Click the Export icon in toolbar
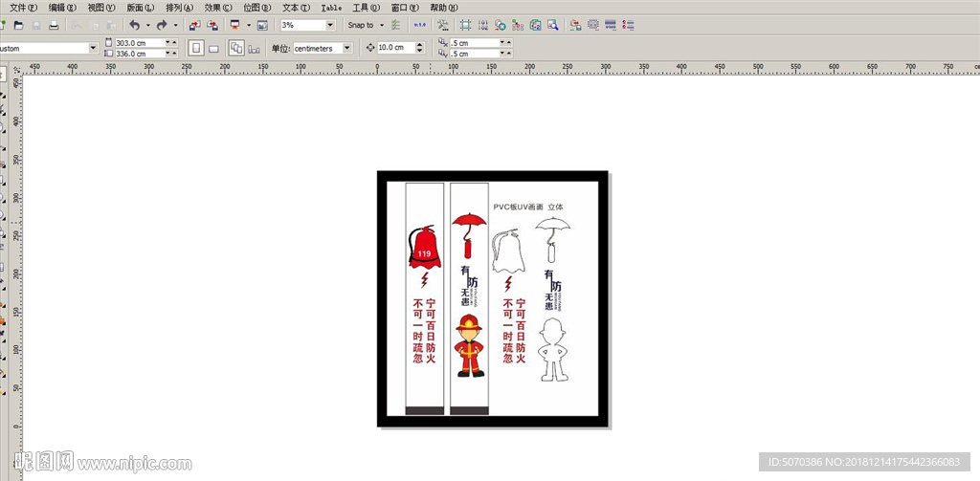Viewport: 980px width, 481px height. pos(212,25)
